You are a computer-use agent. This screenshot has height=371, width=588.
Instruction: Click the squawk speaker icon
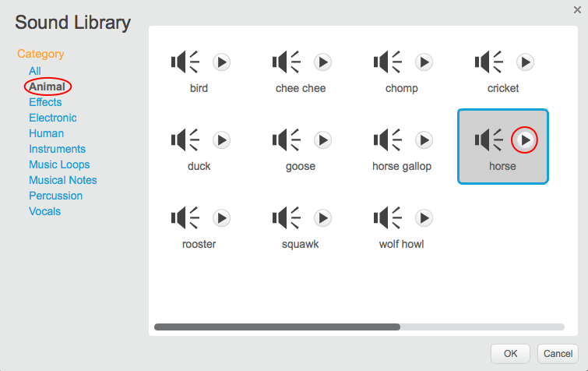click(286, 217)
